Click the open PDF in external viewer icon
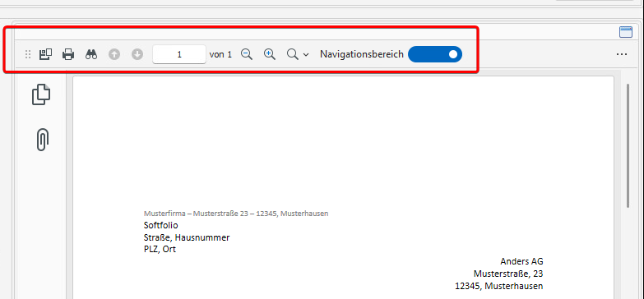Viewport: 644px width, 299px height. pos(45,54)
